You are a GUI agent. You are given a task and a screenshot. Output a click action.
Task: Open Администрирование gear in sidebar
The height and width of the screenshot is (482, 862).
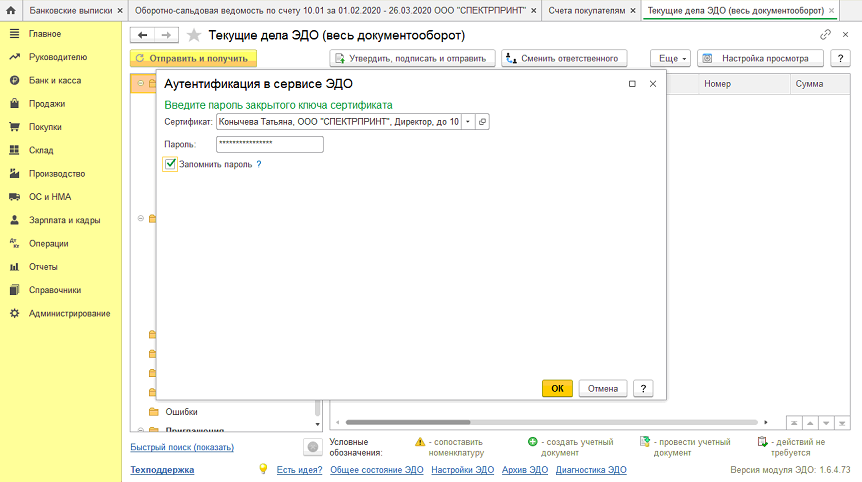click(14, 313)
